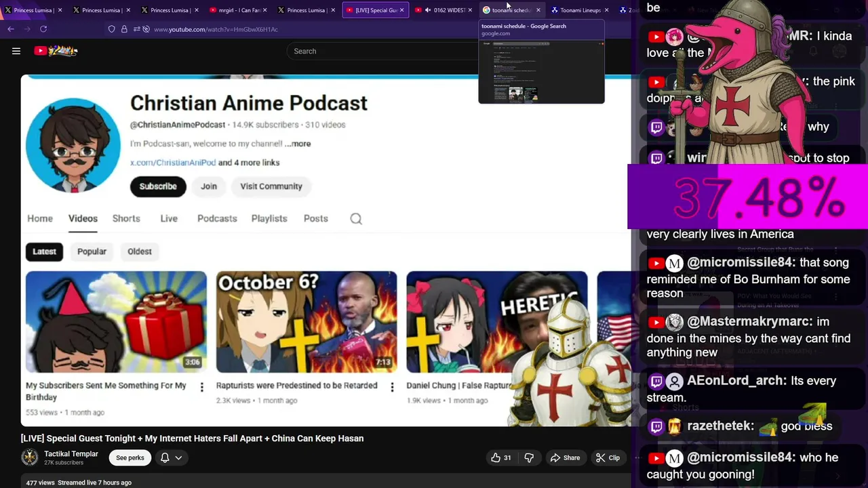Open the channel Shorts tab
Image resolution: width=868 pixels, height=488 pixels.
[x=126, y=218]
